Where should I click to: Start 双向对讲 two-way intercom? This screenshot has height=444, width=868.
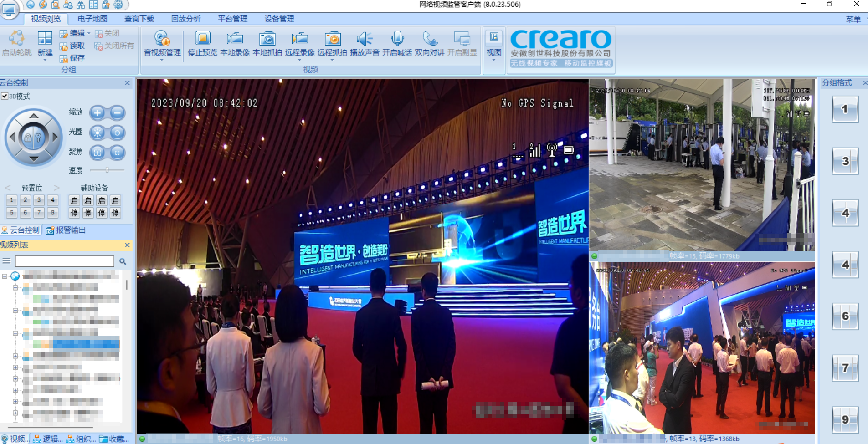429,40
